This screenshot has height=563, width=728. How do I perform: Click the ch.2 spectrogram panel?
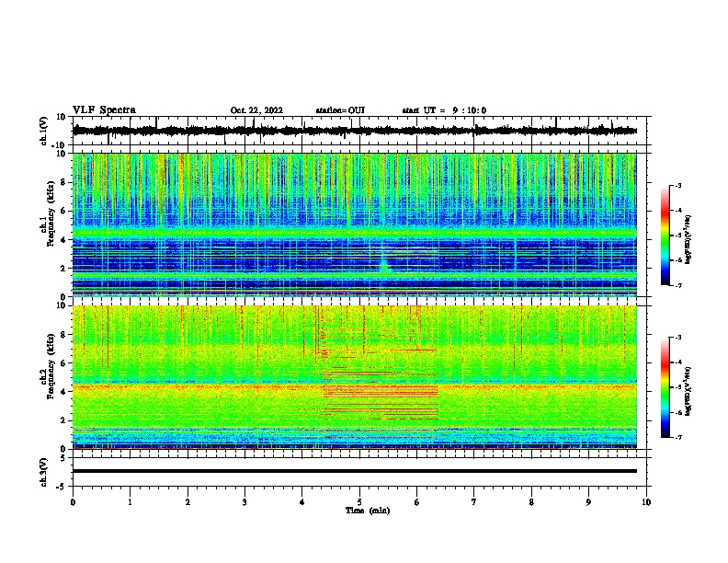(x=354, y=377)
